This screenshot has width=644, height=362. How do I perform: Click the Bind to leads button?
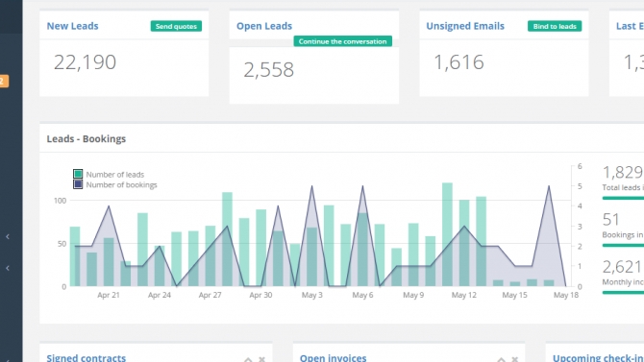coord(555,26)
